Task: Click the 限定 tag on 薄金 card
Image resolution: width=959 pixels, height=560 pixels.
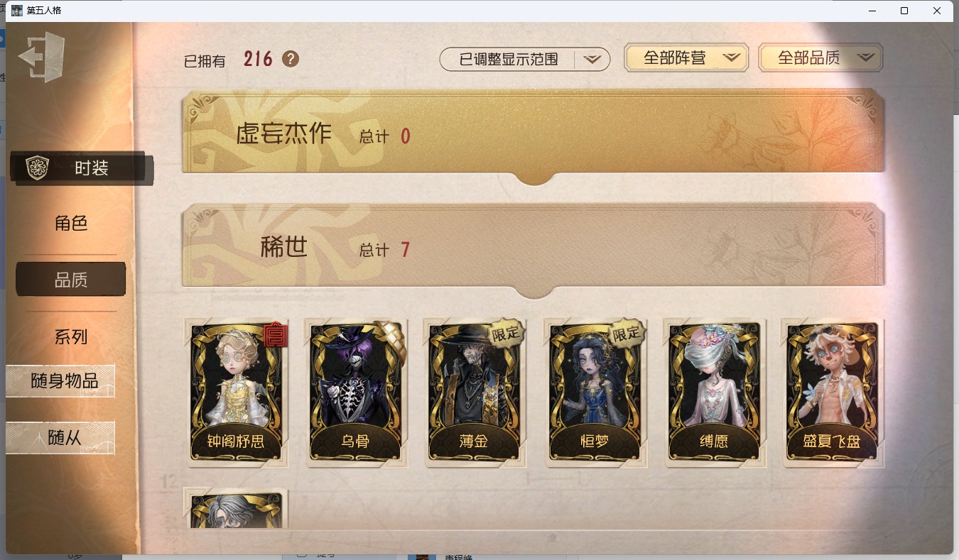Action: pos(506,333)
